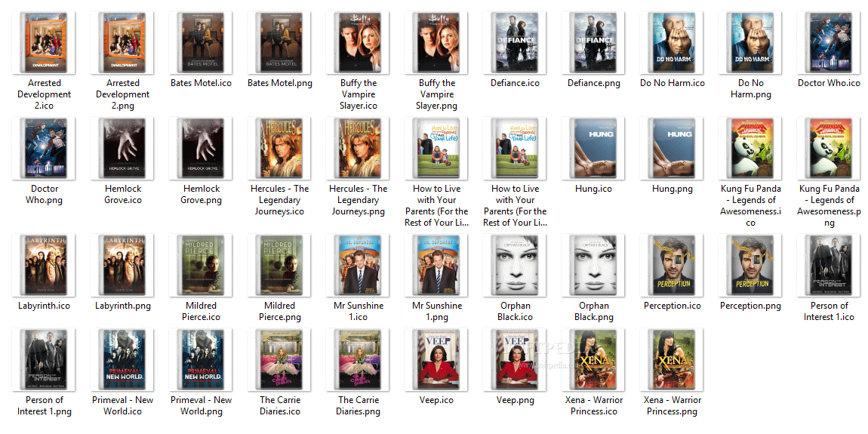Pick the Hercules - The Legendary Journeys.ico icon
Viewport: 868px width, 434px height.
[279, 149]
